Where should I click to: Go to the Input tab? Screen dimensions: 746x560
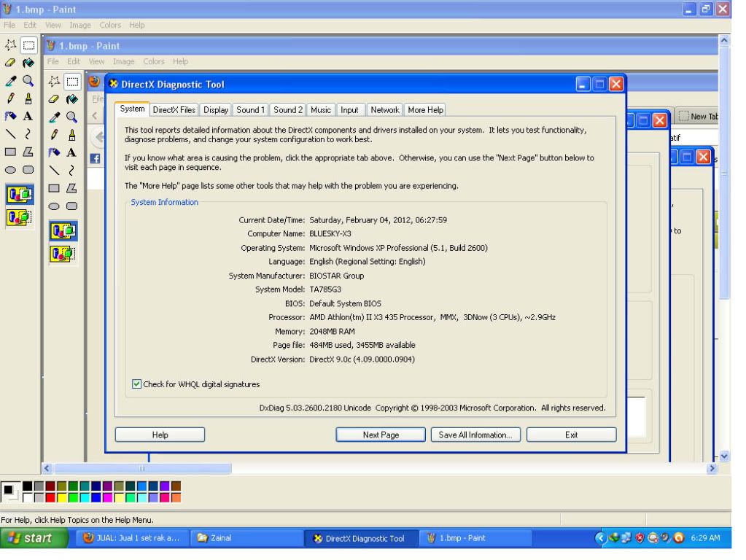point(350,110)
